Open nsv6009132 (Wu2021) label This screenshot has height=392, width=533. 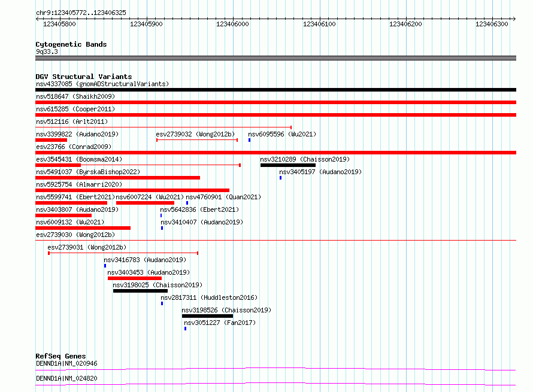pos(70,222)
